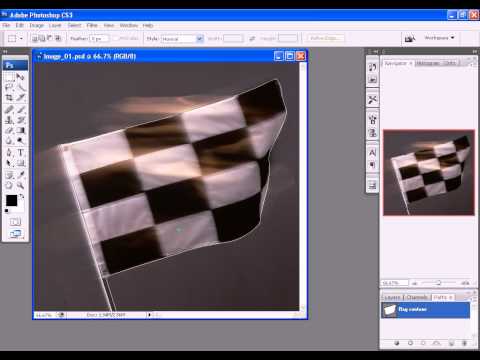Click the Navigator zoom slider
The image size is (480, 360).
pos(439,283)
